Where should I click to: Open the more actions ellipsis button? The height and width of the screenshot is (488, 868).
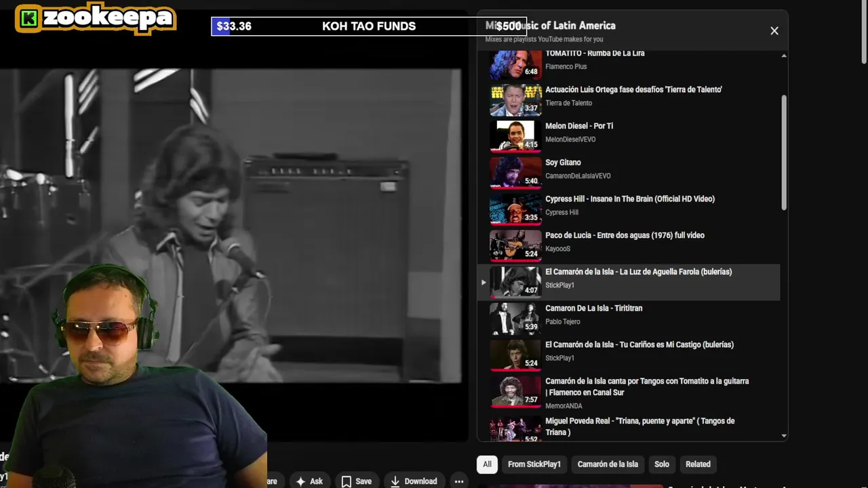(x=459, y=481)
